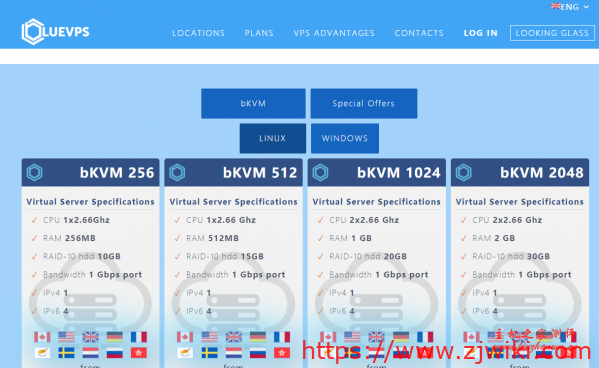
Task: Click RAM 256MB spec line
Action: click(x=69, y=238)
